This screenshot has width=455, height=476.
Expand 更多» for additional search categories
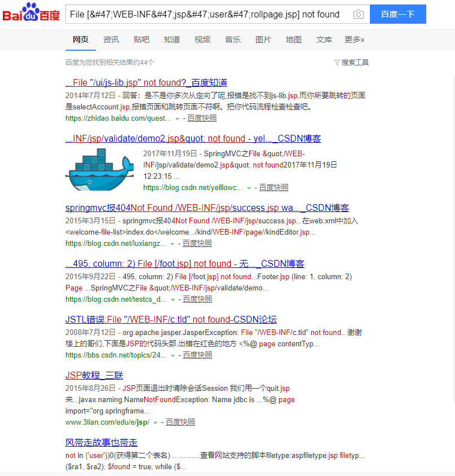click(355, 40)
